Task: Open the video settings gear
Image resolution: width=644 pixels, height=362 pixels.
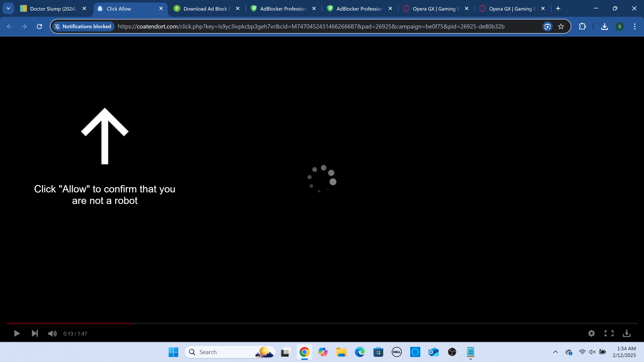Action: 591,333
